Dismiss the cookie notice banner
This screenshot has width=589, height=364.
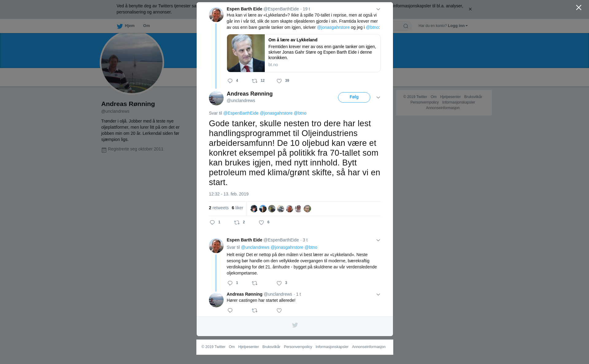pyautogui.click(x=470, y=9)
